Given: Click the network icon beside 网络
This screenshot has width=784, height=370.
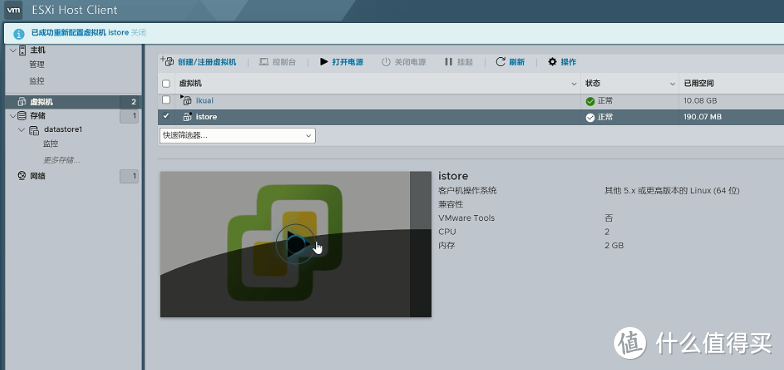Looking at the screenshot, I should (22, 176).
